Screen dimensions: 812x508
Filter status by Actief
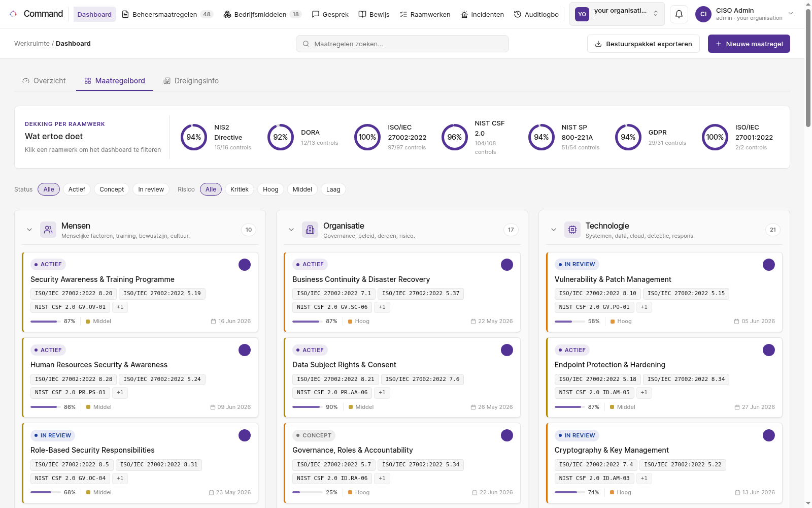tap(77, 189)
